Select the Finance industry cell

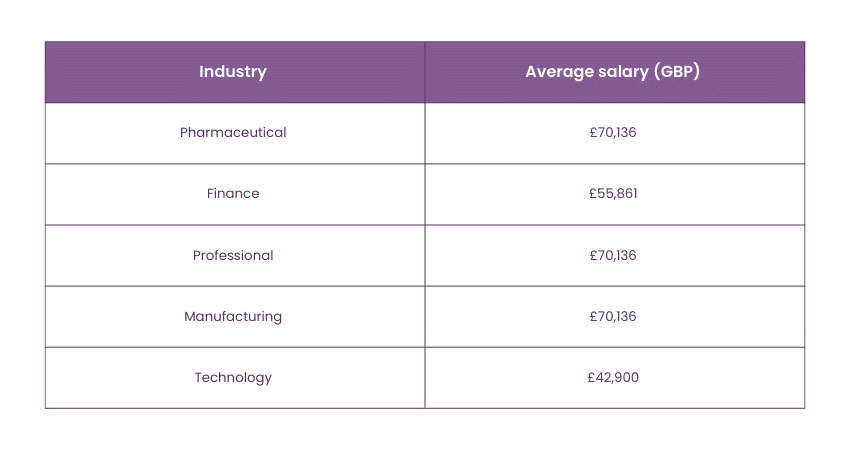[x=233, y=194]
